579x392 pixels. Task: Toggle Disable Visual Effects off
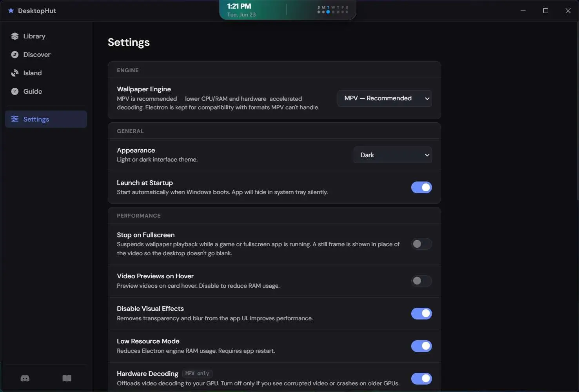click(x=421, y=314)
